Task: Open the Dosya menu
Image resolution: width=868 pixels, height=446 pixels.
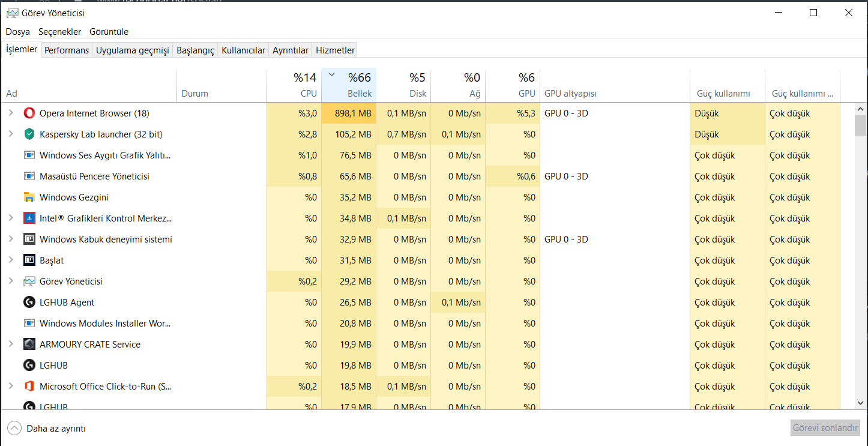Action: pos(18,32)
